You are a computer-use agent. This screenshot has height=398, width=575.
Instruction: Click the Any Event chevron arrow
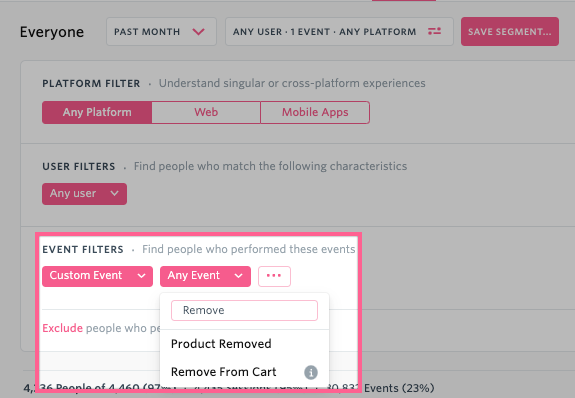click(x=238, y=276)
